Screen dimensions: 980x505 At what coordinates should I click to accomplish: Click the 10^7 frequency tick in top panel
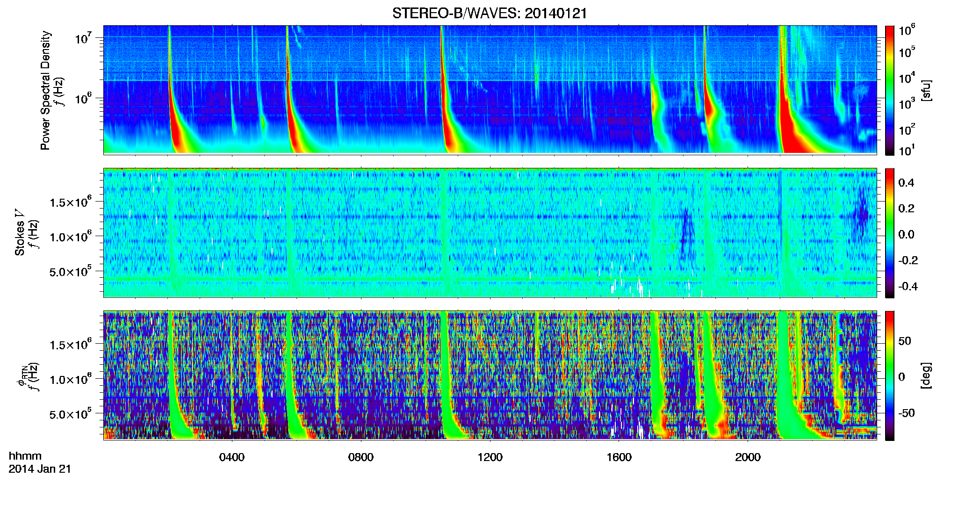coord(83,38)
